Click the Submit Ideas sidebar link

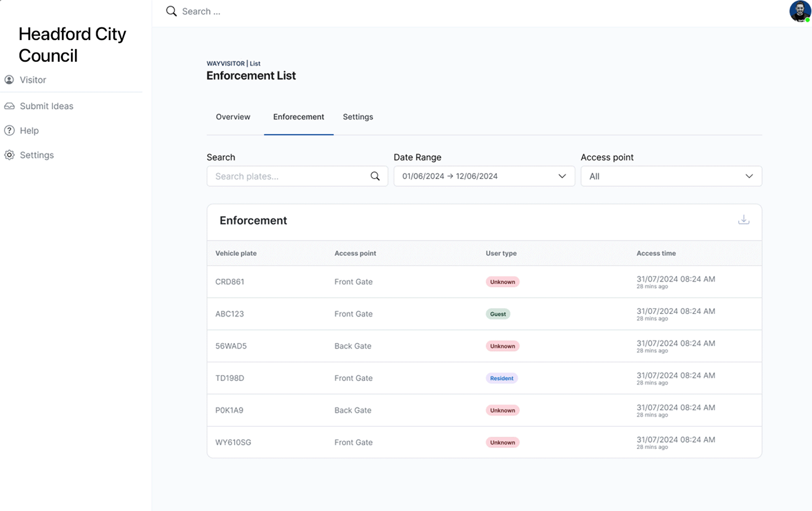(x=47, y=106)
